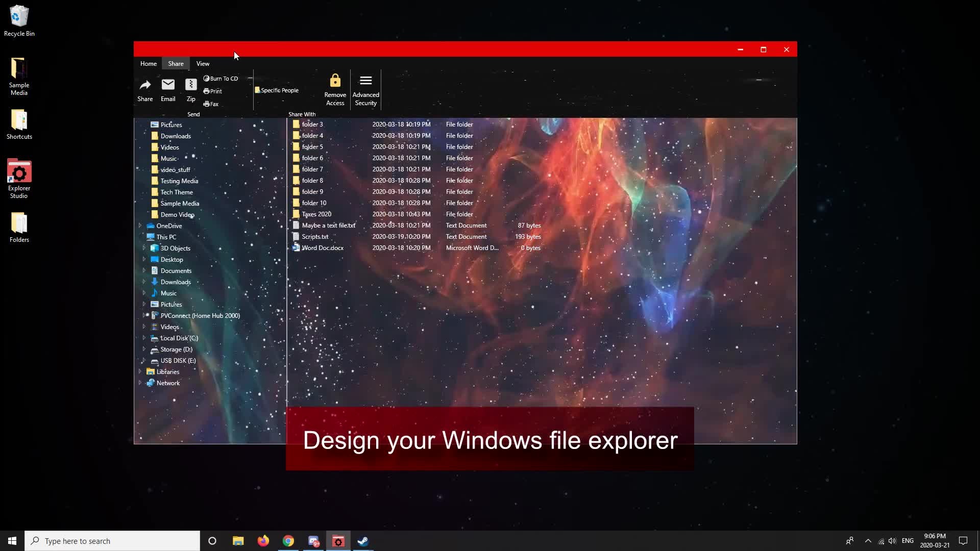The image size is (980, 551).
Task: Select Storage (D:) drive in sidebar
Action: coord(176,349)
